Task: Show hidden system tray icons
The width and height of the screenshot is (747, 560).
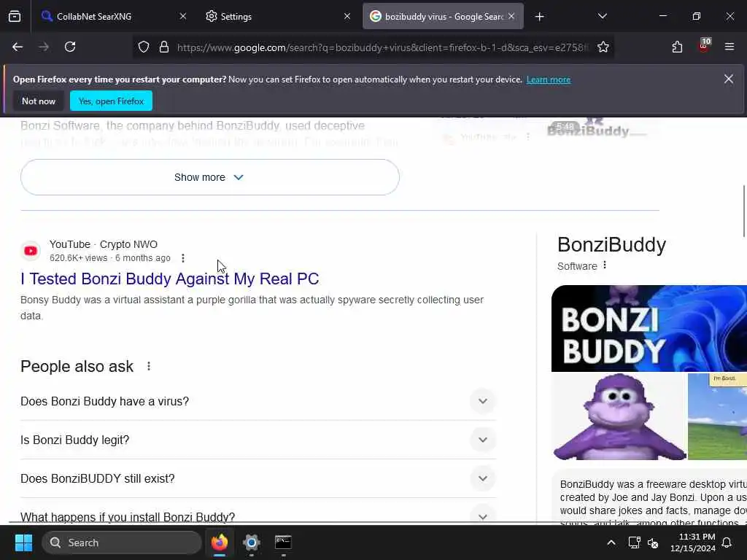Action: pyautogui.click(x=611, y=542)
